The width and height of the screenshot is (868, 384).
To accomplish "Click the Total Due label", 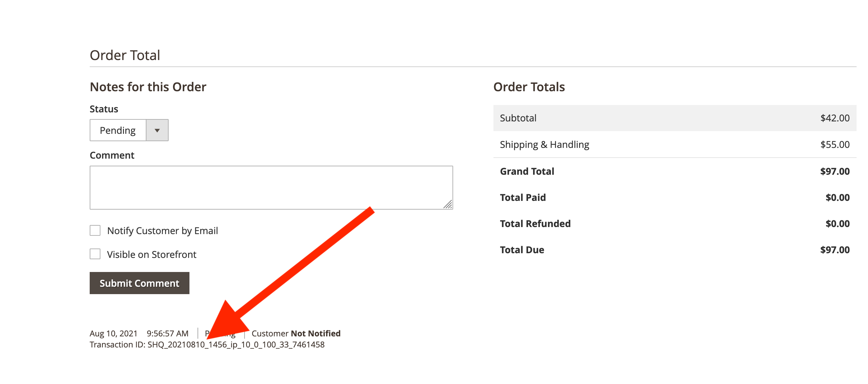I will pyautogui.click(x=522, y=250).
